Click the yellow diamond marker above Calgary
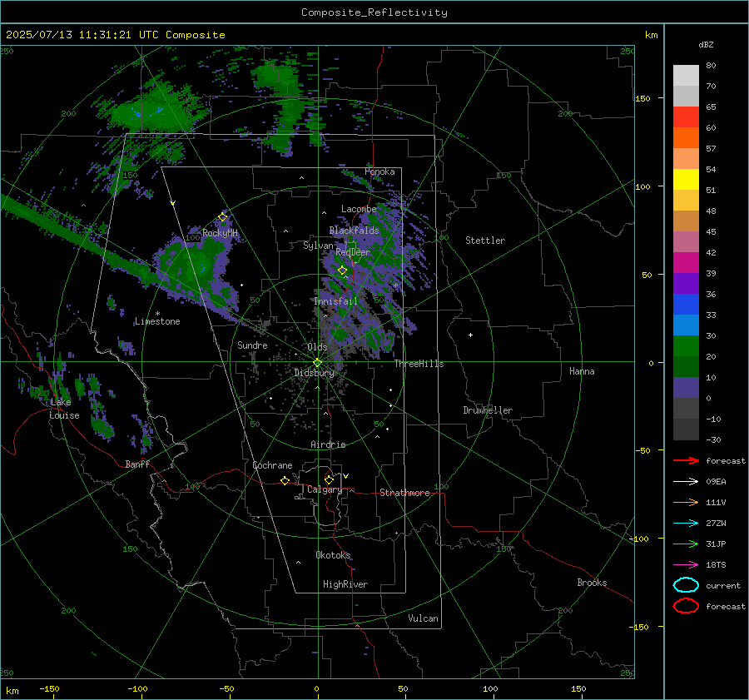 [x=329, y=479]
